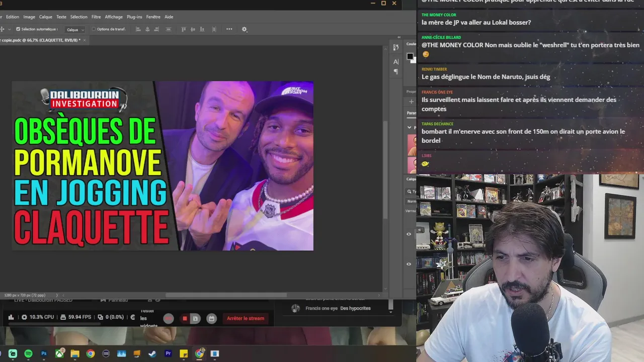Click the horizontal canvas scrollbar

[225, 295]
